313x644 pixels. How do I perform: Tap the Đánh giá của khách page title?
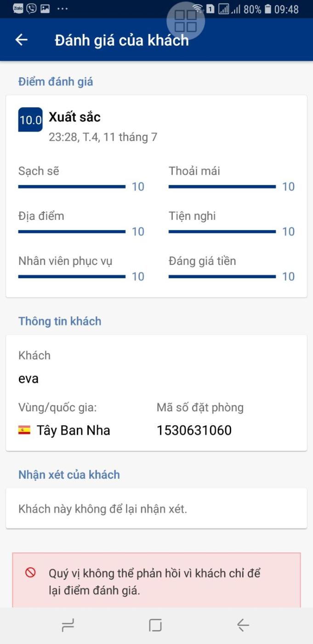[122, 40]
